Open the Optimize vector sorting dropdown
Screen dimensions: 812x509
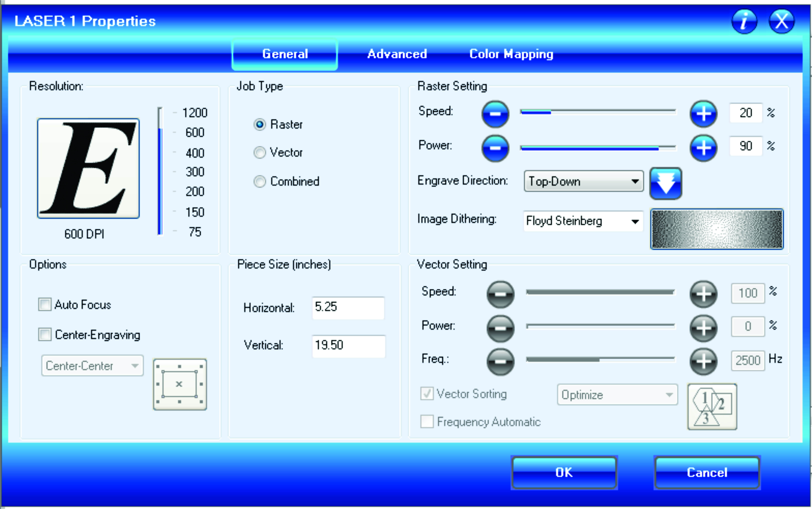[618, 395]
